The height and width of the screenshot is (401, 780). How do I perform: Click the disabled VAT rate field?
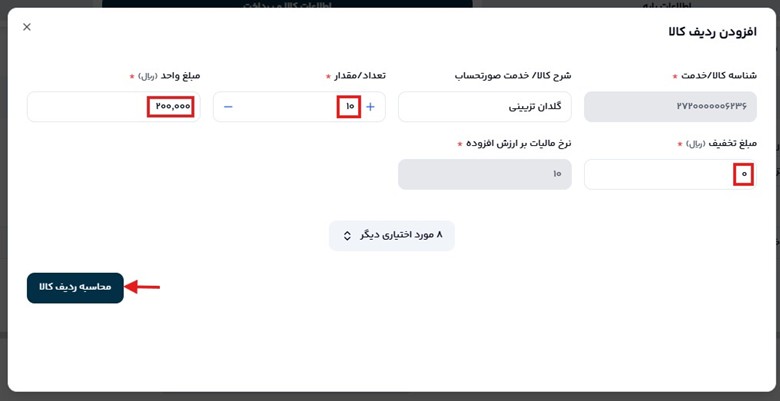pos(485,174)
